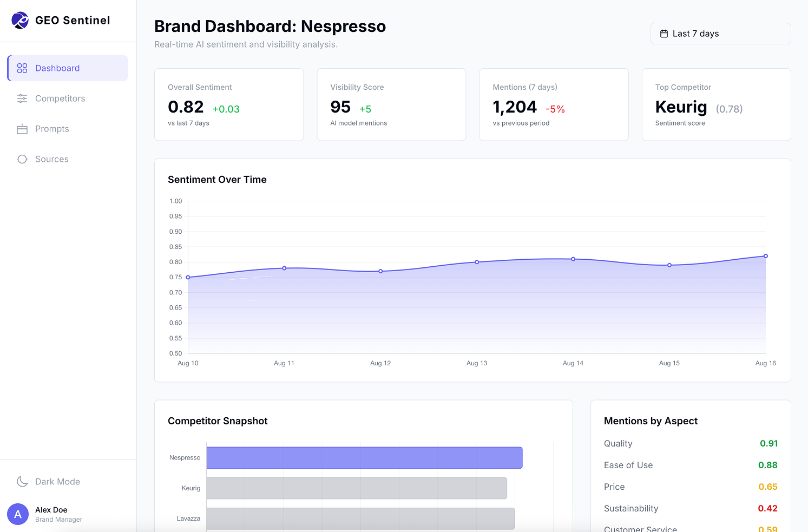The width and height of the screenshot is (808, 532).
Task: Open the Prompts section
Action: [68, 129]
